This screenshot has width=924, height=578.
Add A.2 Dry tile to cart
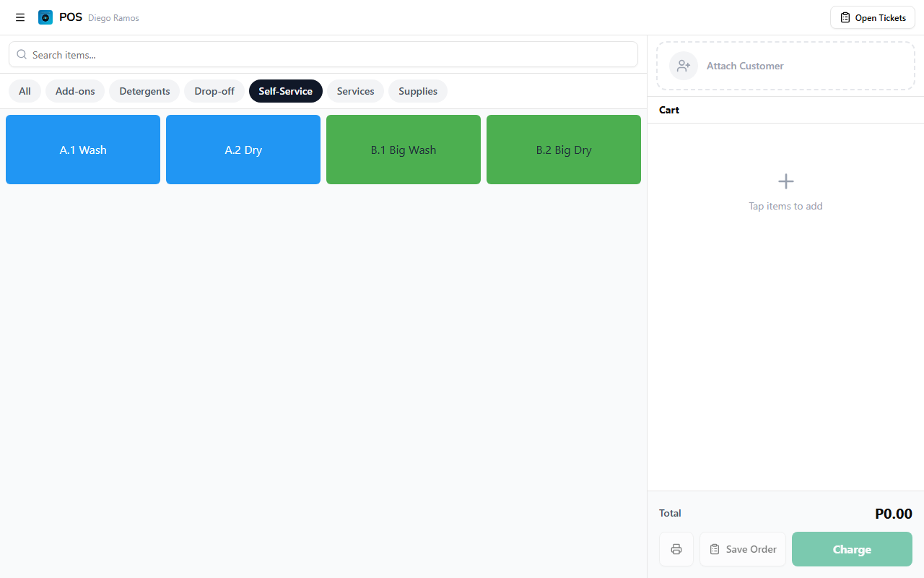pos(243,150)
